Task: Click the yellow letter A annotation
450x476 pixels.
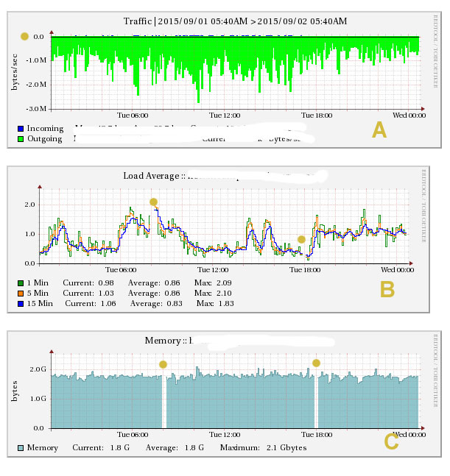Action: click(x=379, y=131)
